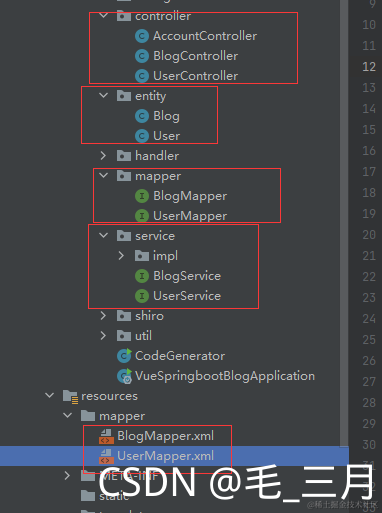Click the project tree vertical scrollbar

(x=344, y=223)
